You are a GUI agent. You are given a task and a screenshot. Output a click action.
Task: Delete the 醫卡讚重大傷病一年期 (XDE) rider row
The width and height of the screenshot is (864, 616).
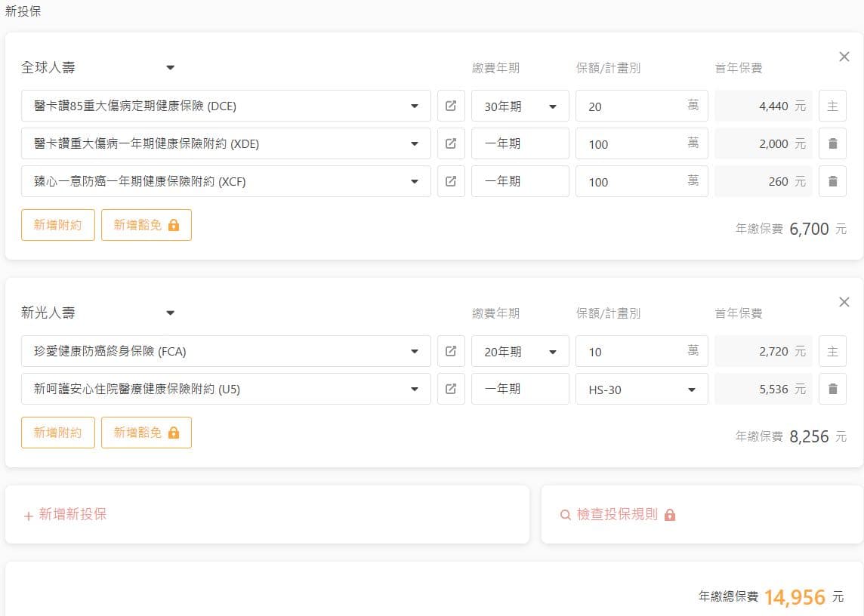pos(832,143)
